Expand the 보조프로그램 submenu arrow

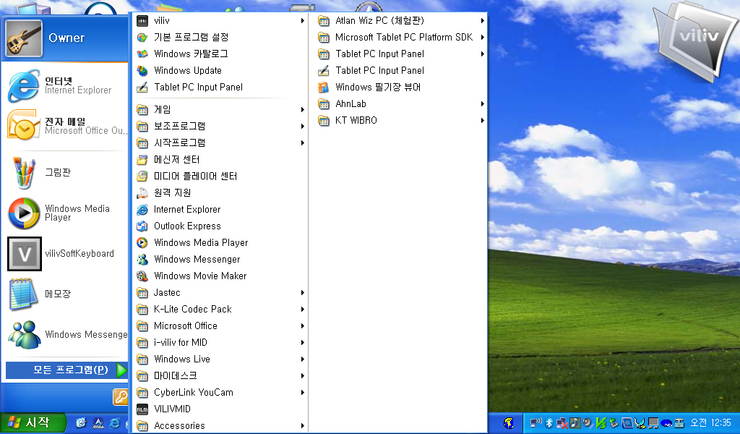302,126
